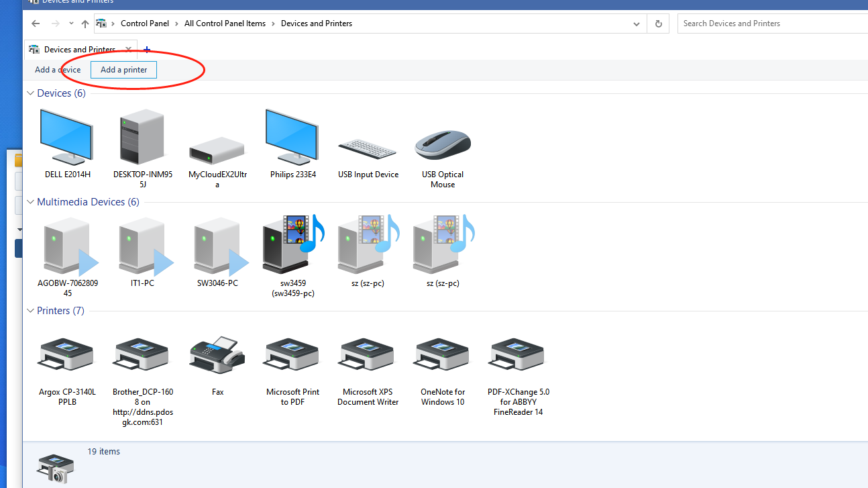Image resolution: width=868 pixels, height=488 pixels.
Task: Select the Microsoft XPS Document Writer printer
Action: point(368,356)
